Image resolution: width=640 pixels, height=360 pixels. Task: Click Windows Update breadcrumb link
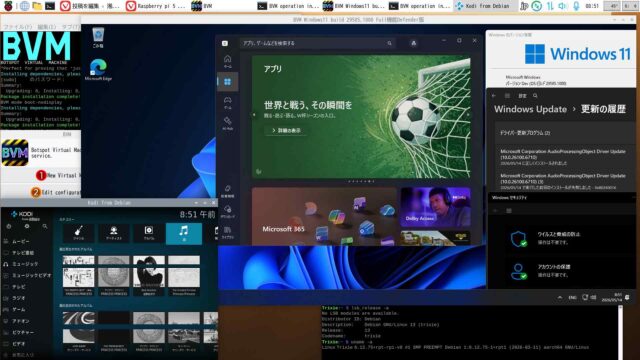[530, 109]
